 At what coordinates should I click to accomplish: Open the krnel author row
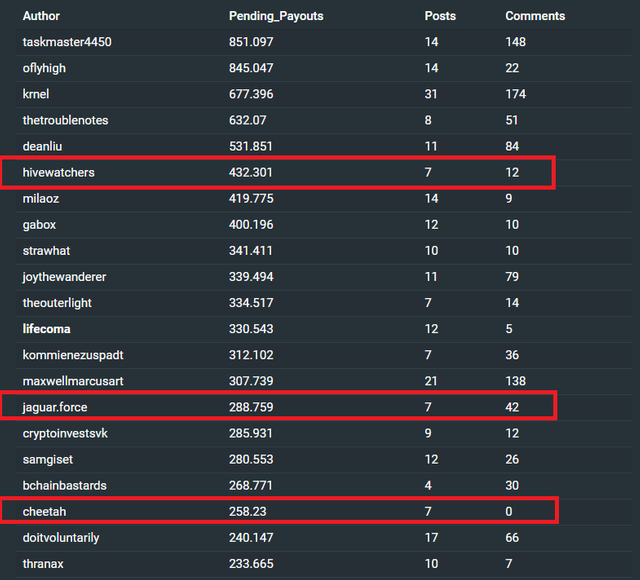(324, 94)
